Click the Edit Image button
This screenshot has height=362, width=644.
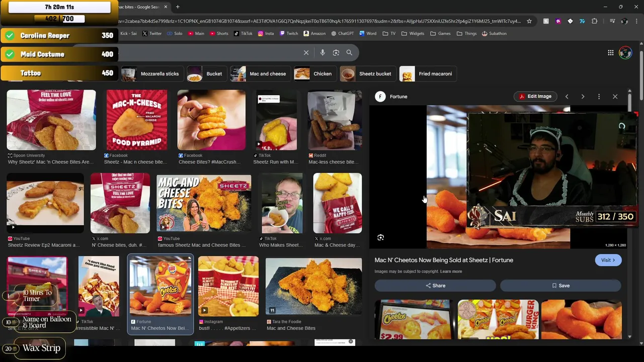[x=535, y=97]
